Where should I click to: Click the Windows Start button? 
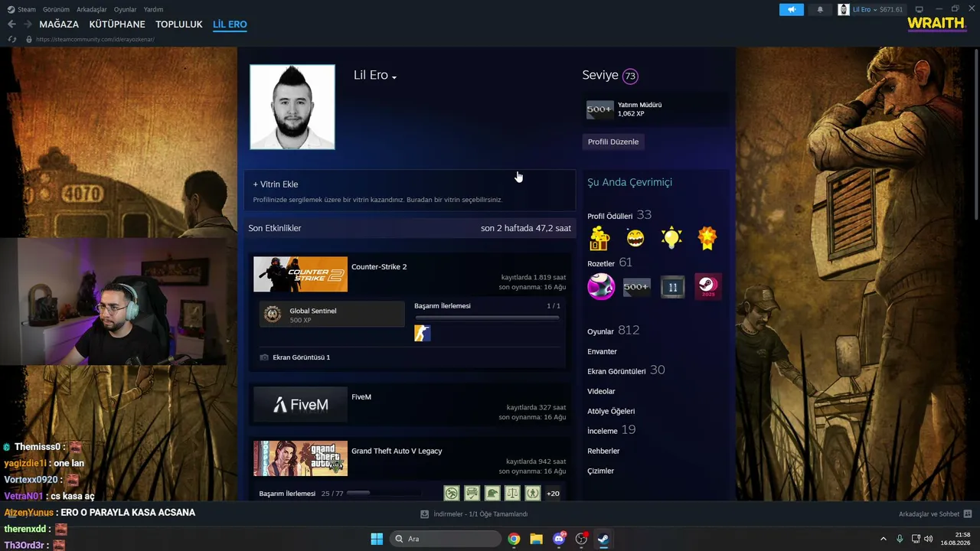point(377,539)
